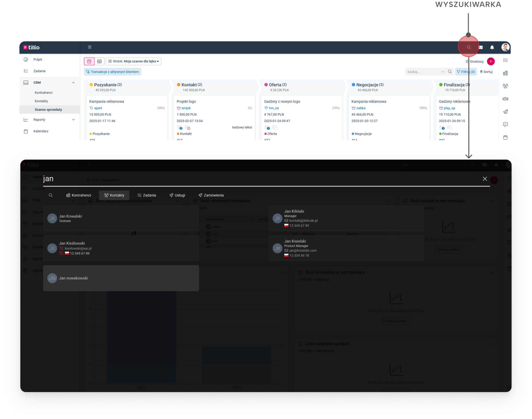The image size is (532, 419).
Task: Open notifications bell in top bar
Action: click(x=492, y=47)
